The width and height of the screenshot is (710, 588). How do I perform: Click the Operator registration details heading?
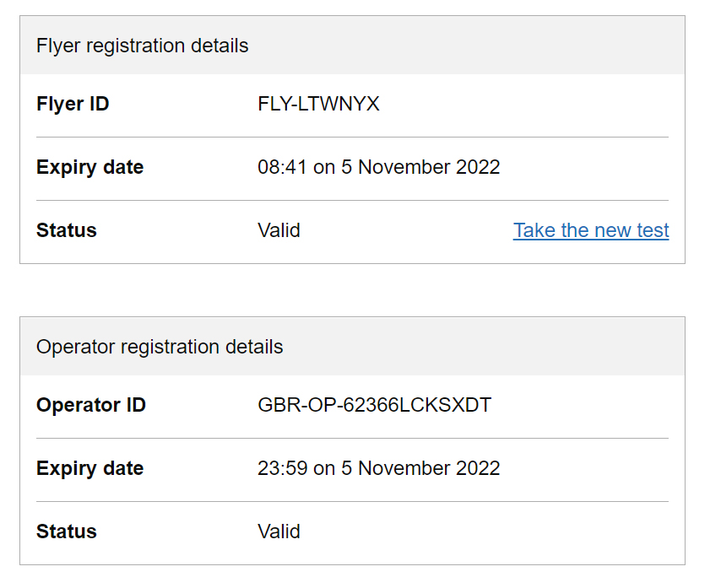coord(160,347)
